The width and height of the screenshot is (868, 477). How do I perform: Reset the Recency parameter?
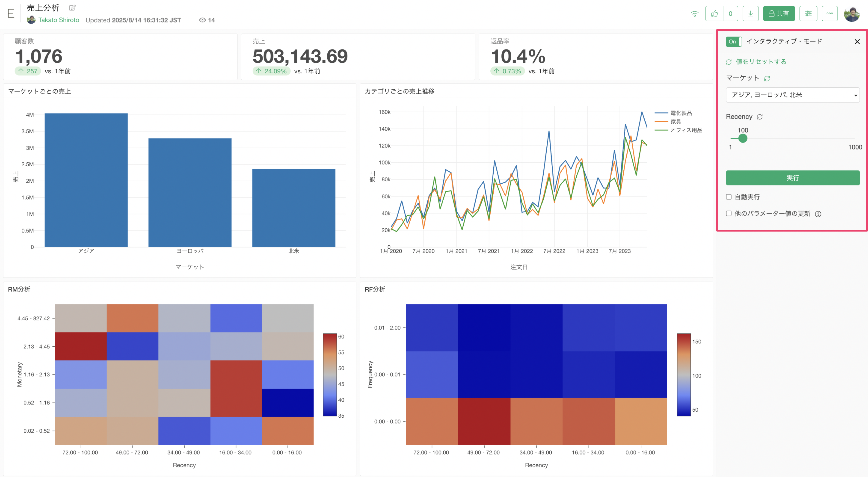coord(759,117)
